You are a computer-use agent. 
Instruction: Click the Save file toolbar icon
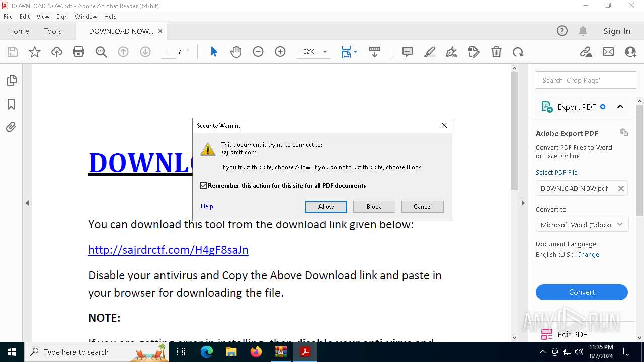tap(13, 52)
